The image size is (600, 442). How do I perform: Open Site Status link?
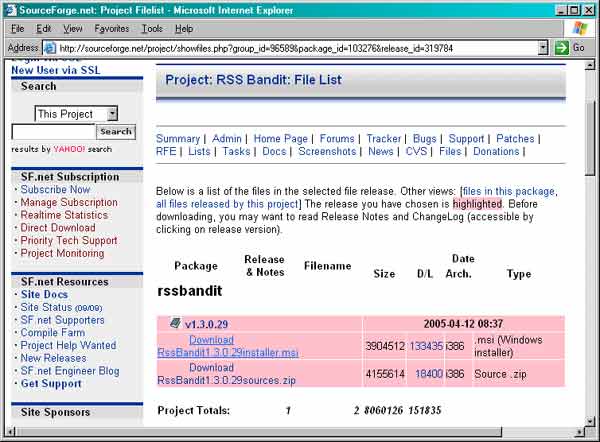61,307
